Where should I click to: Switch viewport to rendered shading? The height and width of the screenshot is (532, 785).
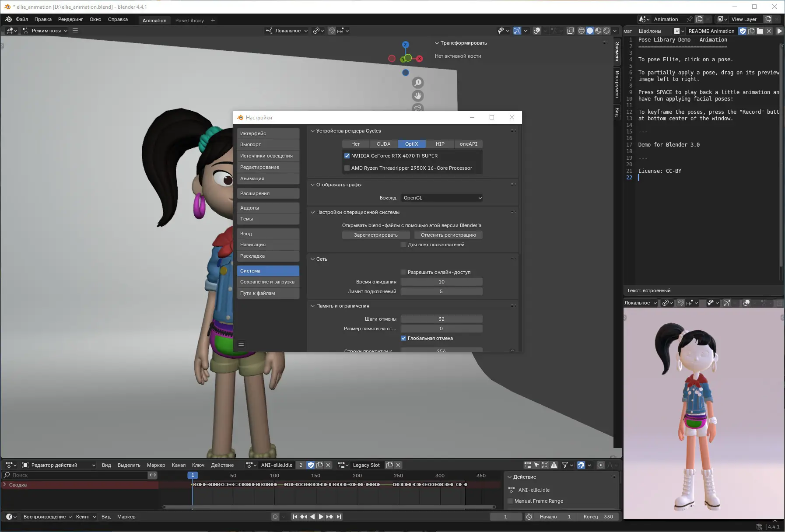click(x=606, y=31)
